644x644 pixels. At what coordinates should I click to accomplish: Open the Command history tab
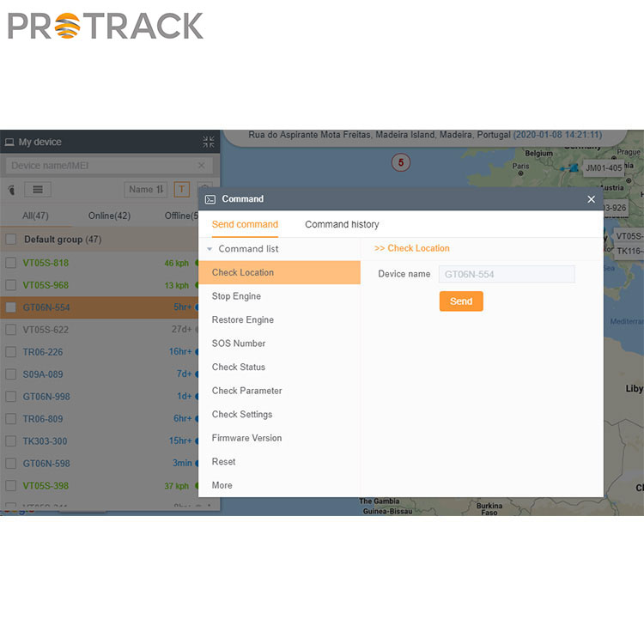pos(342,224)
